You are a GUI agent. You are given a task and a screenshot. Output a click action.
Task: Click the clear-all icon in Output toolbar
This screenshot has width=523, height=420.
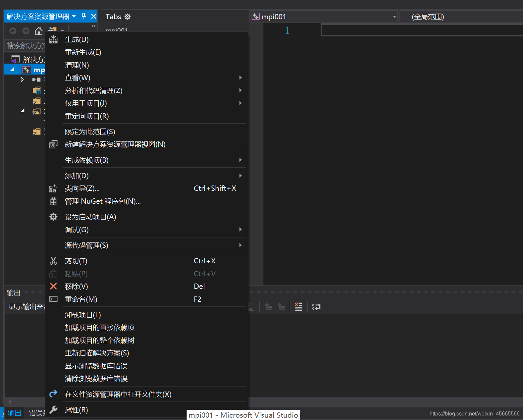pos(298,307)
